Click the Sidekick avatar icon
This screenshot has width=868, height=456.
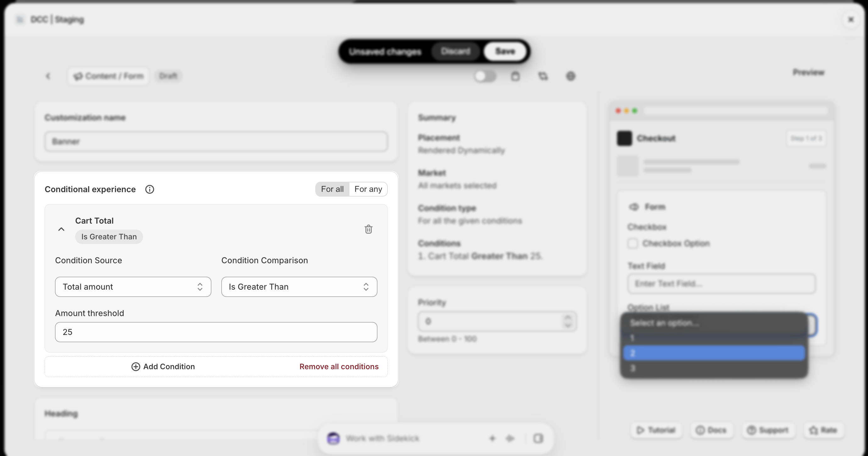[x=333, y=438]
